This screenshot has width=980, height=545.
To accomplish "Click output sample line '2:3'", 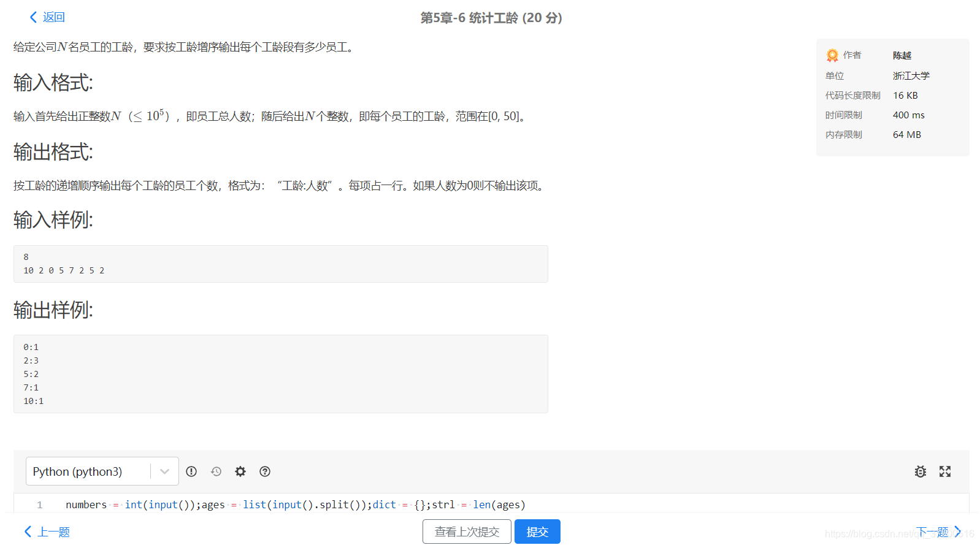I will pyautogui.click(x=31, y=360).
